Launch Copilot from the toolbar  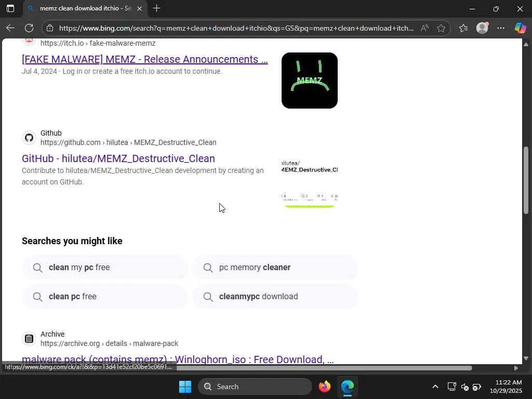click(x=520, y=28)
